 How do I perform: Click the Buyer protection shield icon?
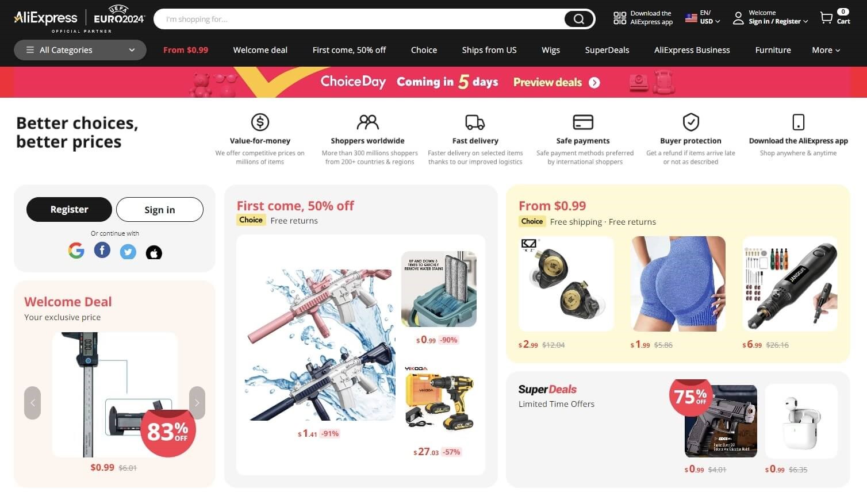click(x=690, y=122)
